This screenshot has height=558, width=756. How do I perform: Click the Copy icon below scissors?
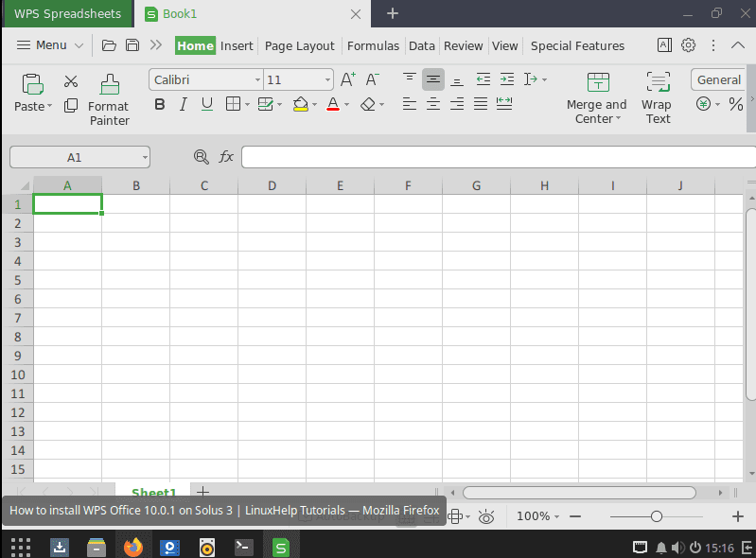pyautogui.click(x=71, y=106)
